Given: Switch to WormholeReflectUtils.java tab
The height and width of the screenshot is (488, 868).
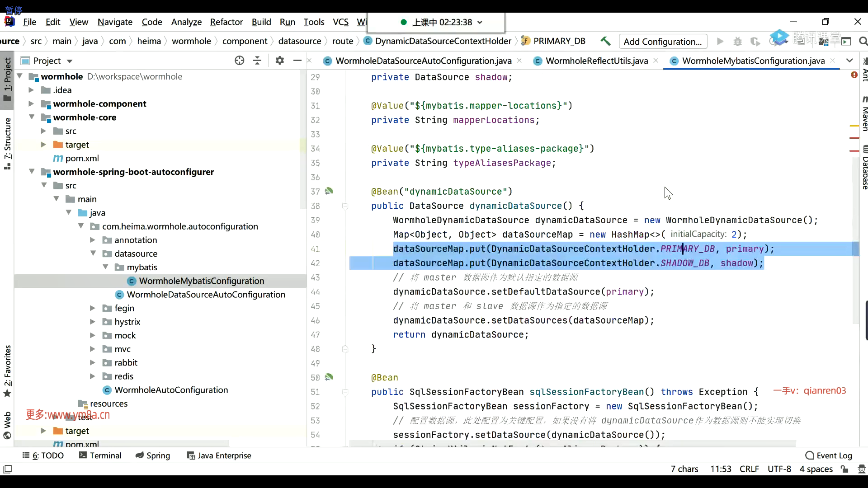Looking at the screenshot, I should (x=596, y=61).
